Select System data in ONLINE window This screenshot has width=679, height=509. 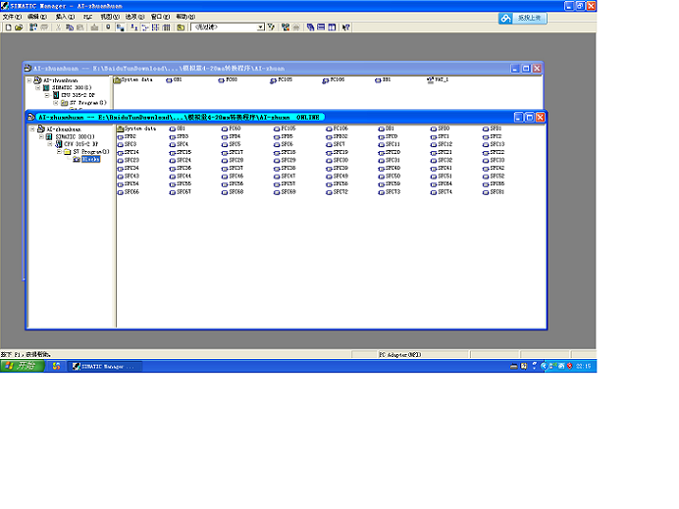136,129
